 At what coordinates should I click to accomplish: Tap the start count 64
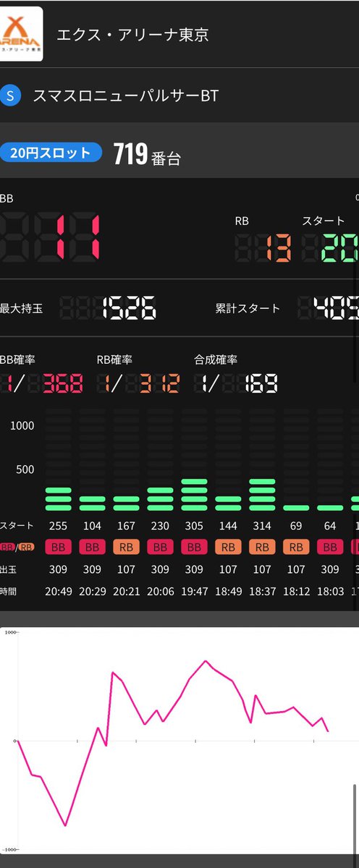pyautogui.click(x=330, y=526)
